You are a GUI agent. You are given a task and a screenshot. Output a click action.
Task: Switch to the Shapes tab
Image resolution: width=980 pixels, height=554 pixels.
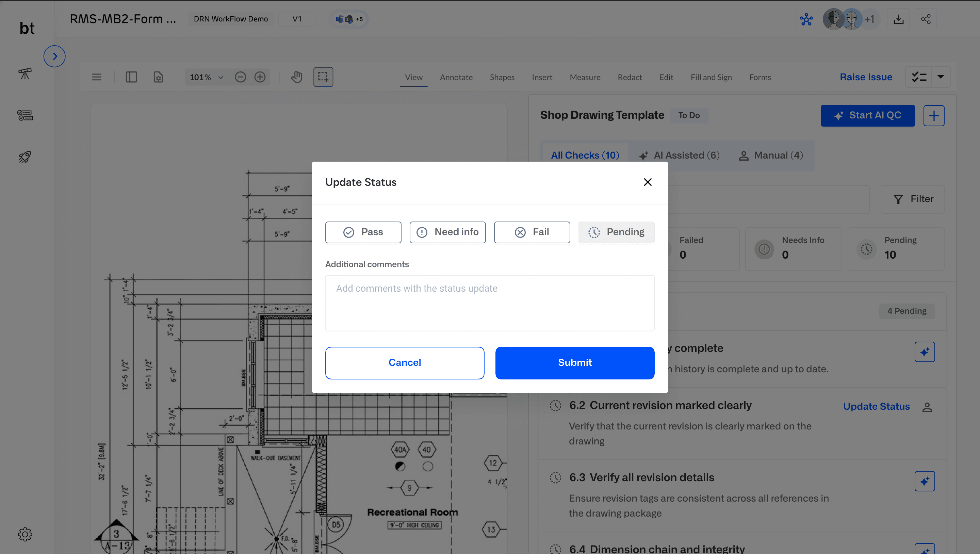click(502, 77)
